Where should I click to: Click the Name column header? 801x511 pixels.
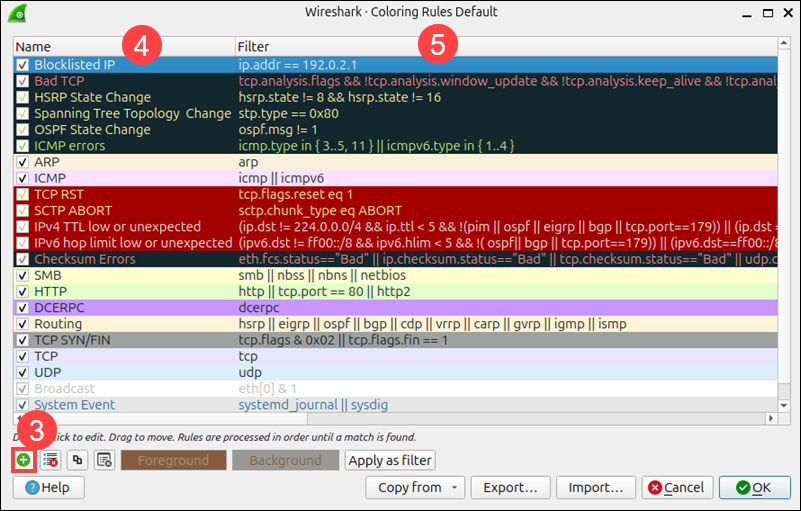(124, 47)
